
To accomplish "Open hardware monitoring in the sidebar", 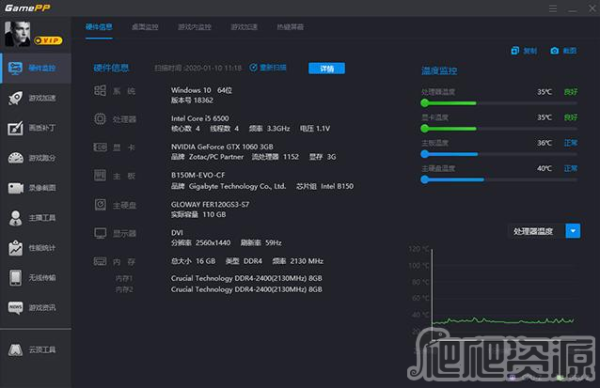I will click(36, 68).
